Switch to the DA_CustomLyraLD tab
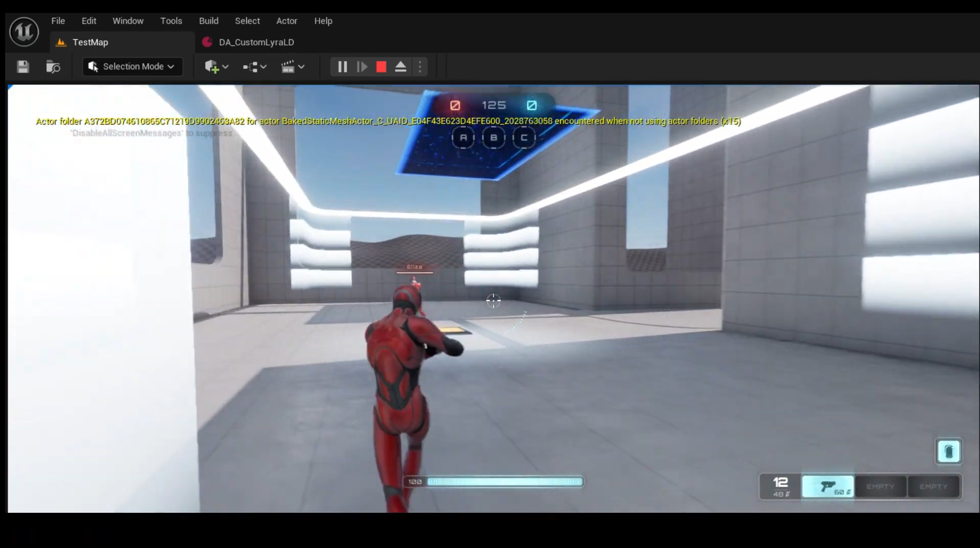The width and height of the screenshot is (980, 548). [256, 42]
